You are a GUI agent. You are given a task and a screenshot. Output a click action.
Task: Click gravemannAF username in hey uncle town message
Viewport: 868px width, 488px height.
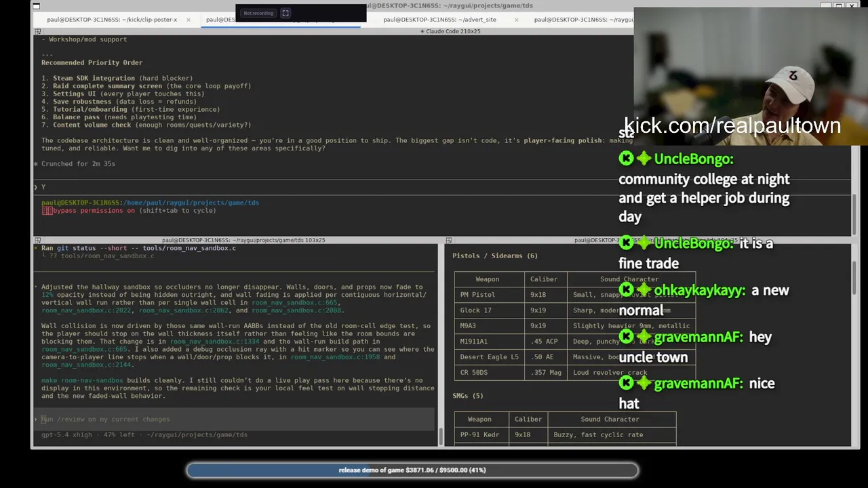click(x=698, y=337)
